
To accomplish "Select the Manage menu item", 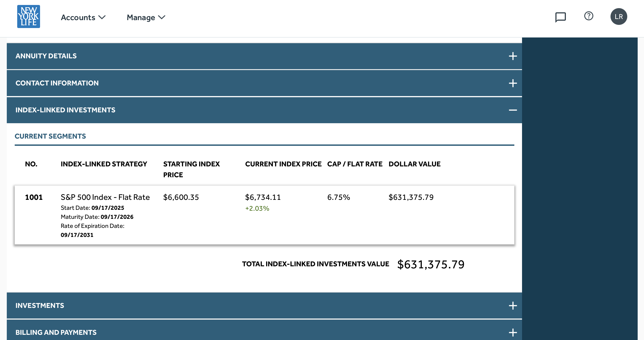I will coord(141,17).
